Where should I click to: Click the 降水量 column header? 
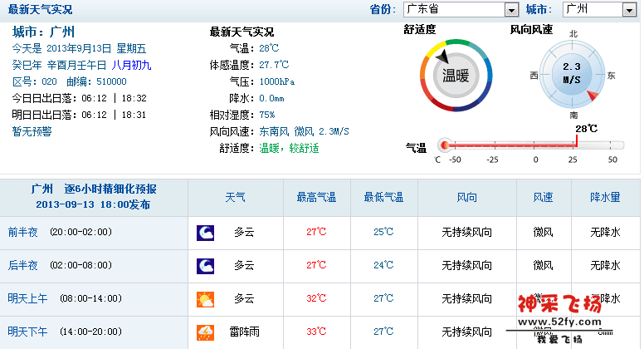605,197
